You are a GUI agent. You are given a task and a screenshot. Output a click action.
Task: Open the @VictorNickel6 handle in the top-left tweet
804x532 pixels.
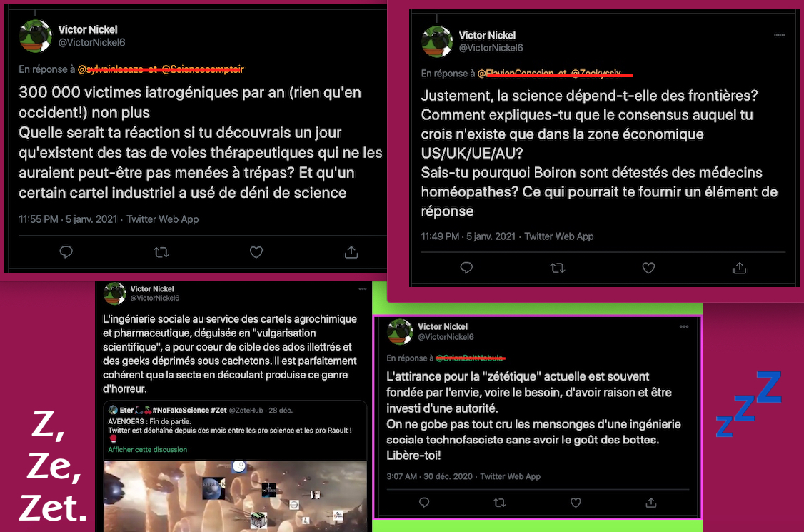pyautogui.click(x=92, y=43)
